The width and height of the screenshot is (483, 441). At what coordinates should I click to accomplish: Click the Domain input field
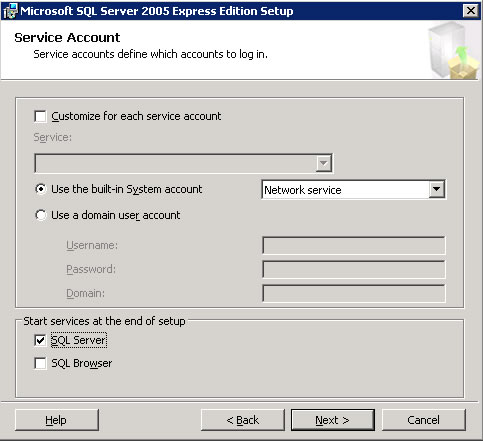pyautogui.click(x=354, y=293)
